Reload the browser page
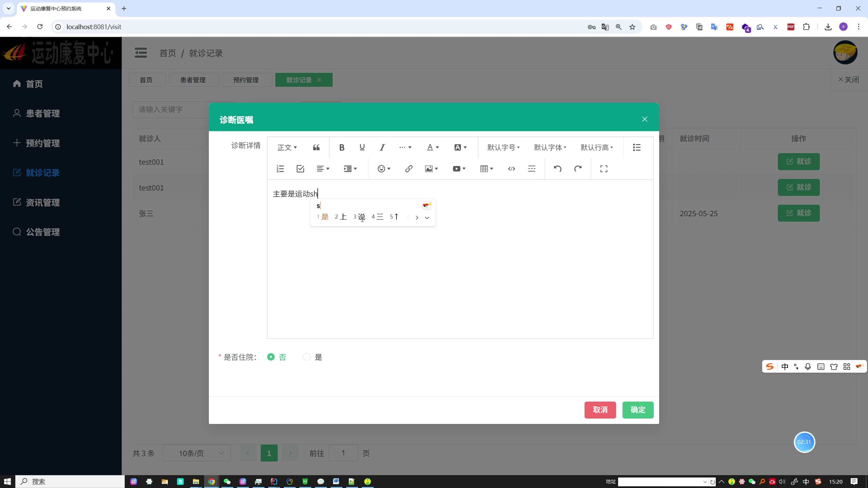This screenshot has height=488, width=868. (x=40, y=27)
